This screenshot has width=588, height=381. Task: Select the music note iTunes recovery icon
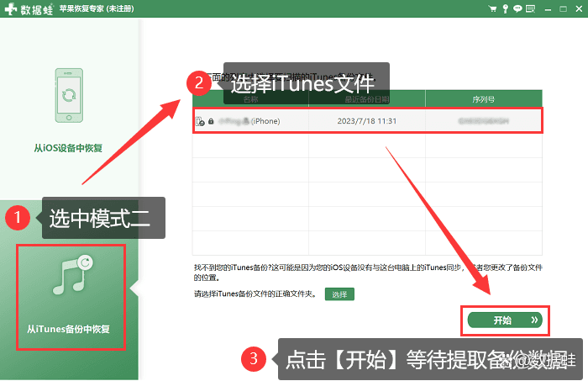coord(73,275)
